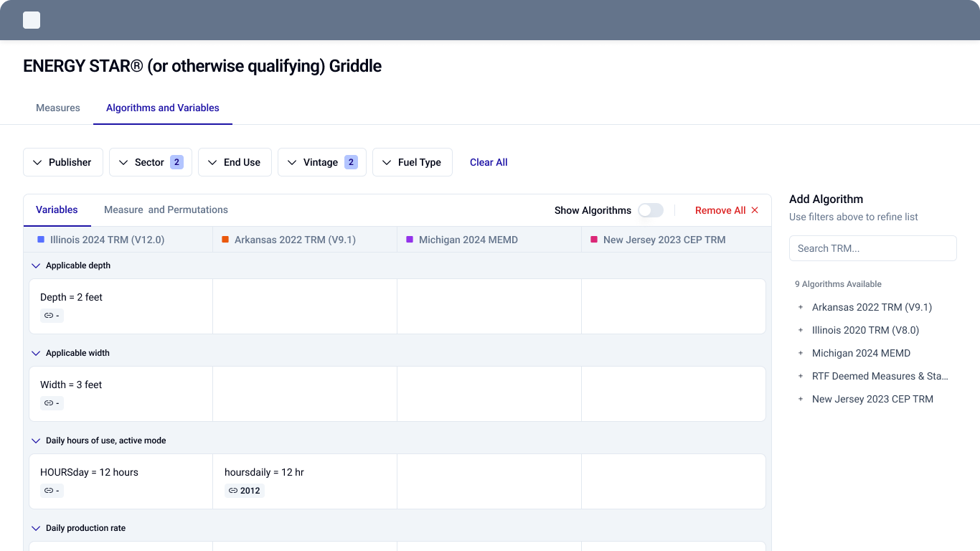980x551 pixels.
Task: Open the link badge under Depth = 2 feet
Action: click(52, 316)
